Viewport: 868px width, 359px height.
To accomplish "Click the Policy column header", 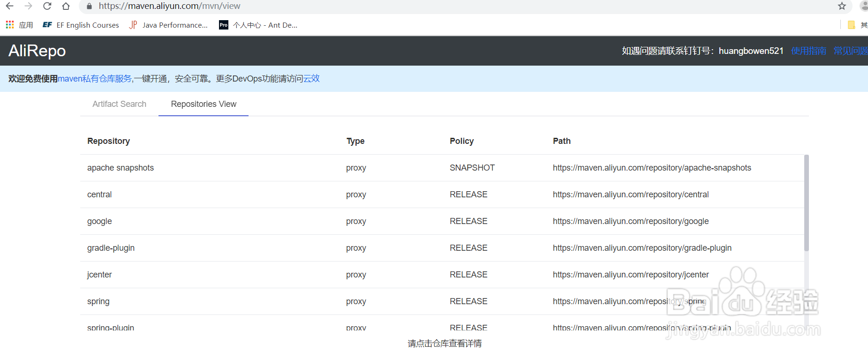I will click(461, 141).
